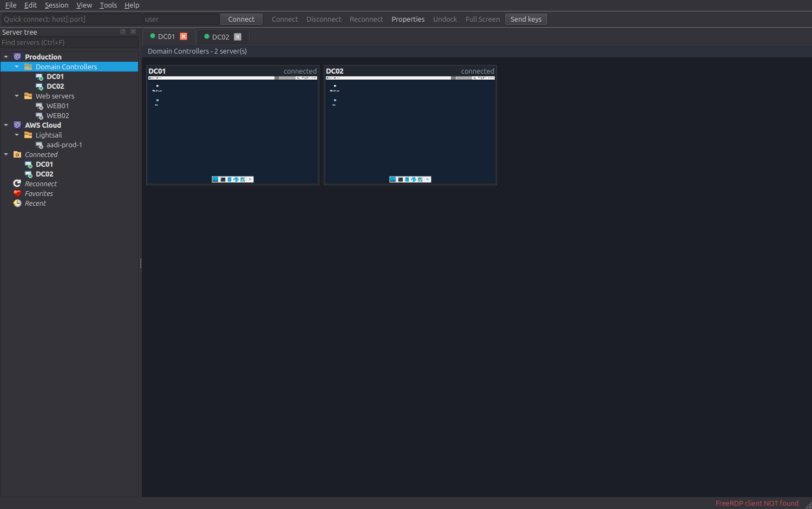The width and height of the screenshot is (812, 509).
Task: Open the Help menu
Action: tap(132, 5)
